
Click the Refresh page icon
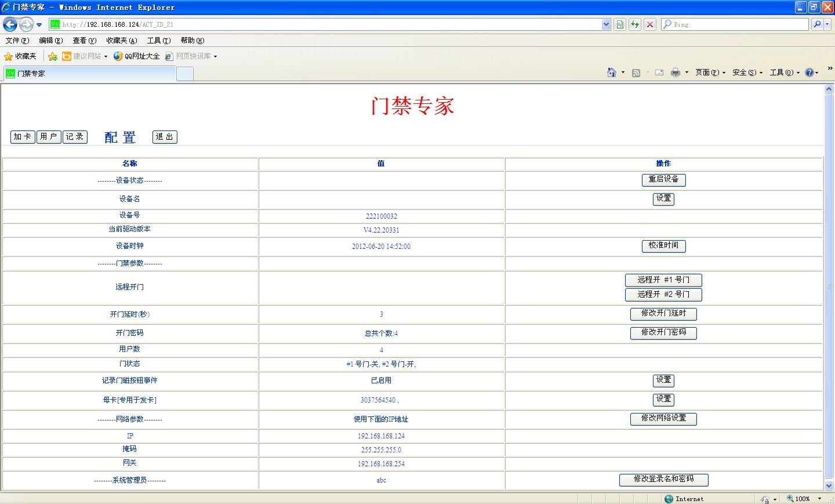[635, 24]
